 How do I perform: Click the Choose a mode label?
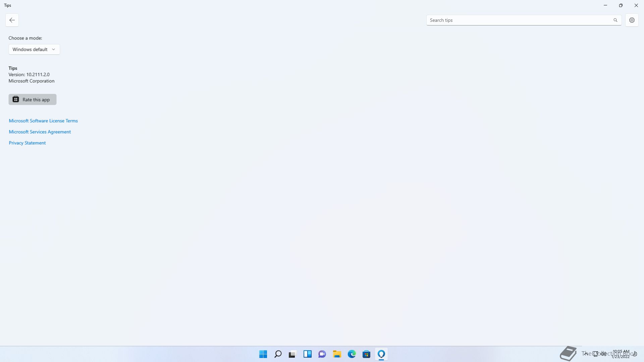[x=25, y=38]
